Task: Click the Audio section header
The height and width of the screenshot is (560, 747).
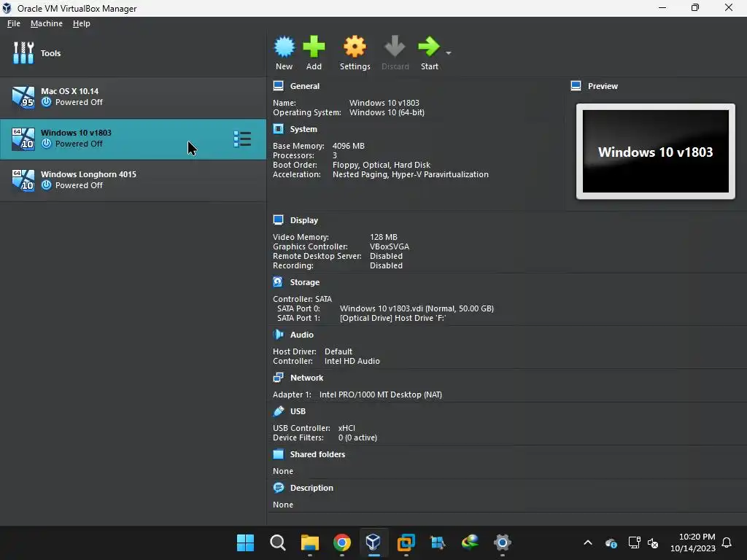Action: (x=302, y=335)
